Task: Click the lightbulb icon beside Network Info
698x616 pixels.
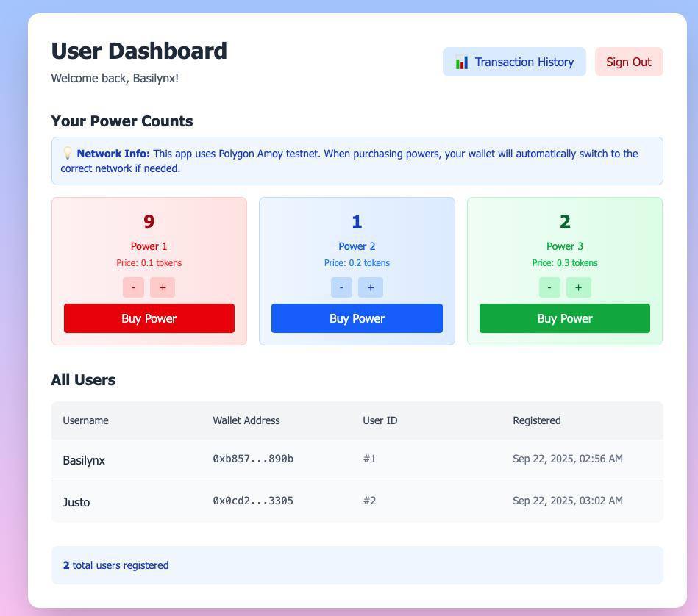Action: 67,154
